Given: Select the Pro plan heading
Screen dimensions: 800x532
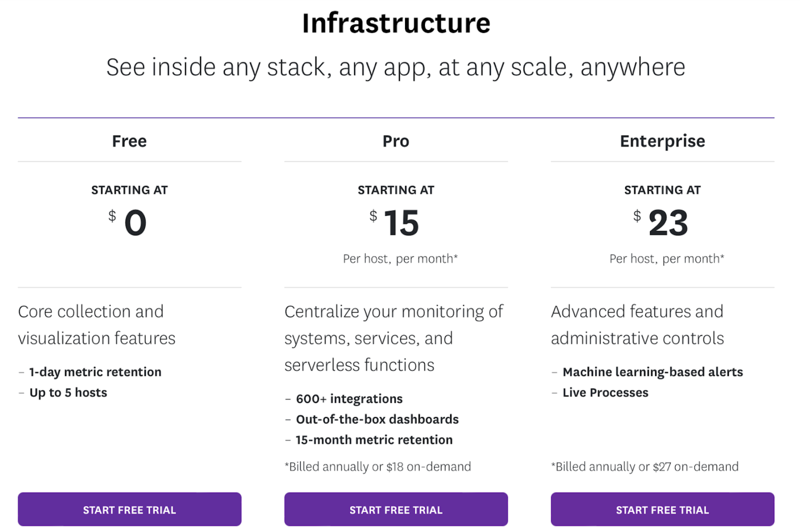Looking at the screenshot, I should coord(396,141).
